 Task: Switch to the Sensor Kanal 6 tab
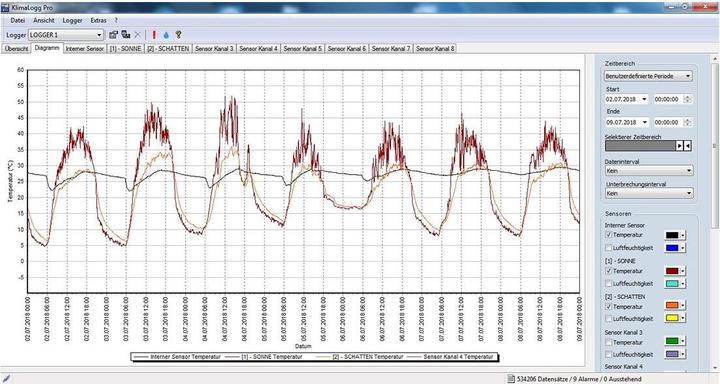click(x=347, y=48)
